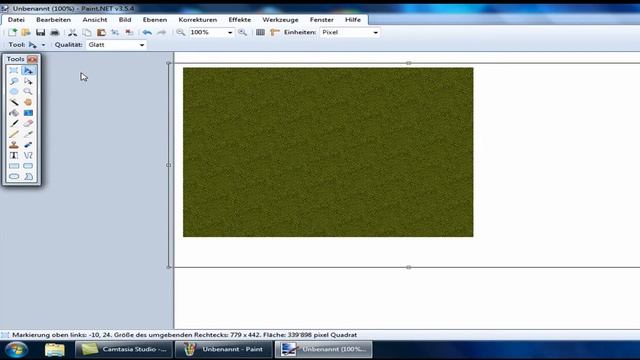This screenshot has width=640, height=360.
Task: Pick the Paint Bucket tool
Action: coord(14,113)
